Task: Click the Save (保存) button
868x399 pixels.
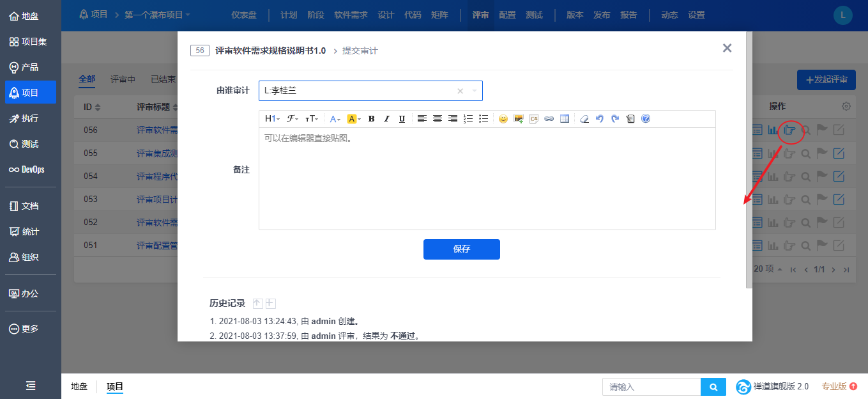Action: (x=462, y=249)
